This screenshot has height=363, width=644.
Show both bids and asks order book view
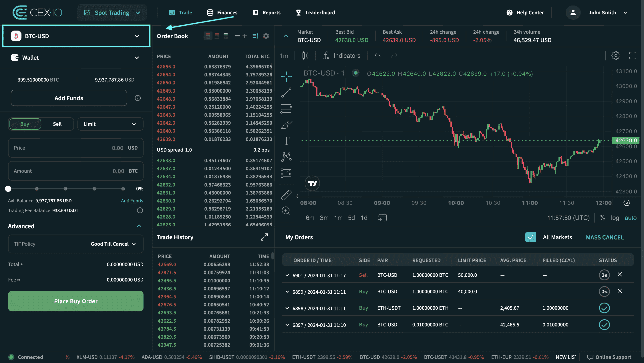point(208,36)
